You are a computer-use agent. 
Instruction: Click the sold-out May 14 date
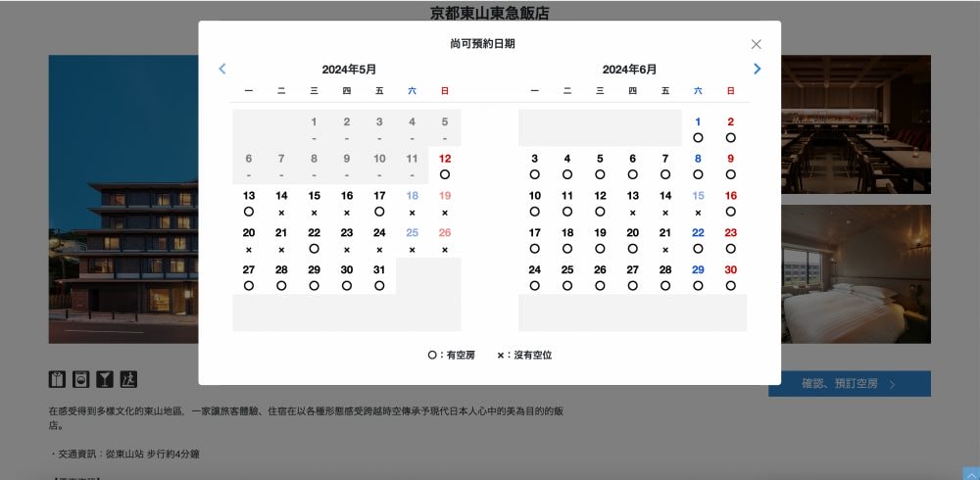tap(281, 203)
